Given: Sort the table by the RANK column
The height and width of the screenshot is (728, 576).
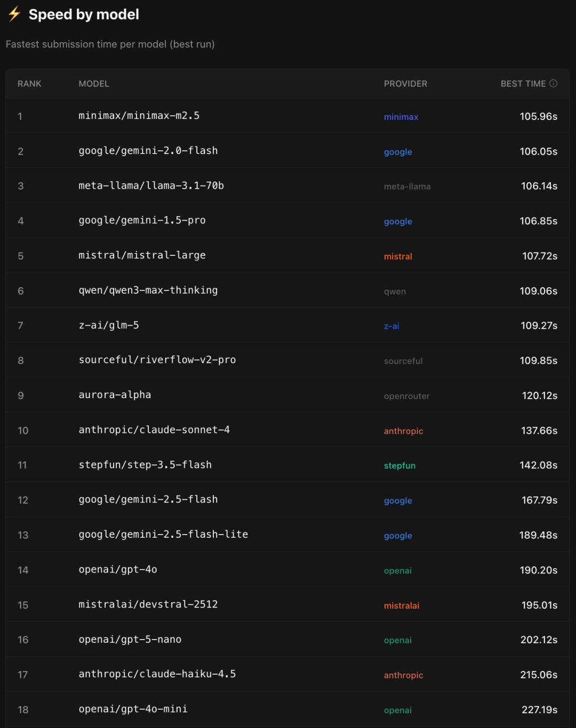Looking at the screenshot, I should coord(29,84).
